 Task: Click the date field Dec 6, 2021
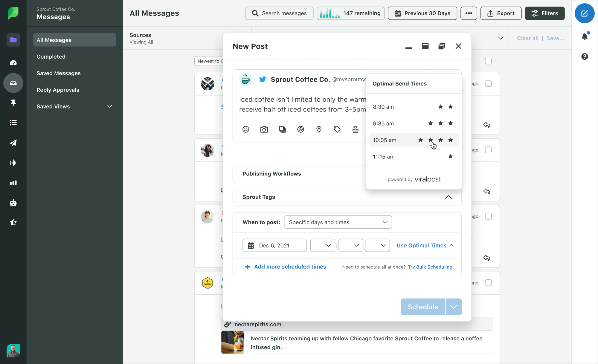tap(274, 245)
